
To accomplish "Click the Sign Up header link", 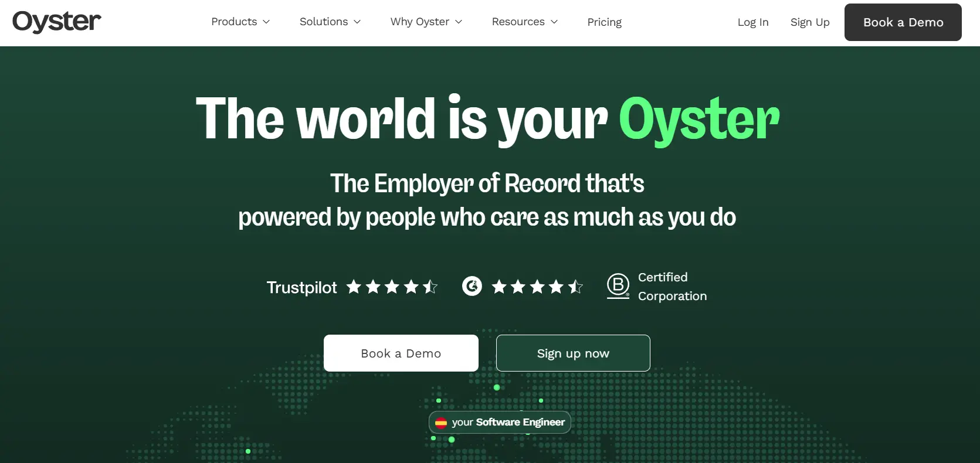I will [x=809, y=22].
